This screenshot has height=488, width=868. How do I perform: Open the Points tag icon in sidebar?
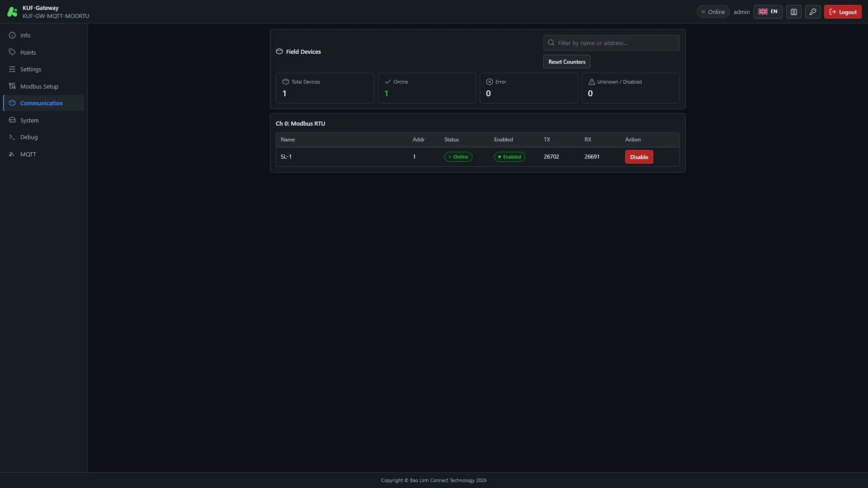pos(12,52)
